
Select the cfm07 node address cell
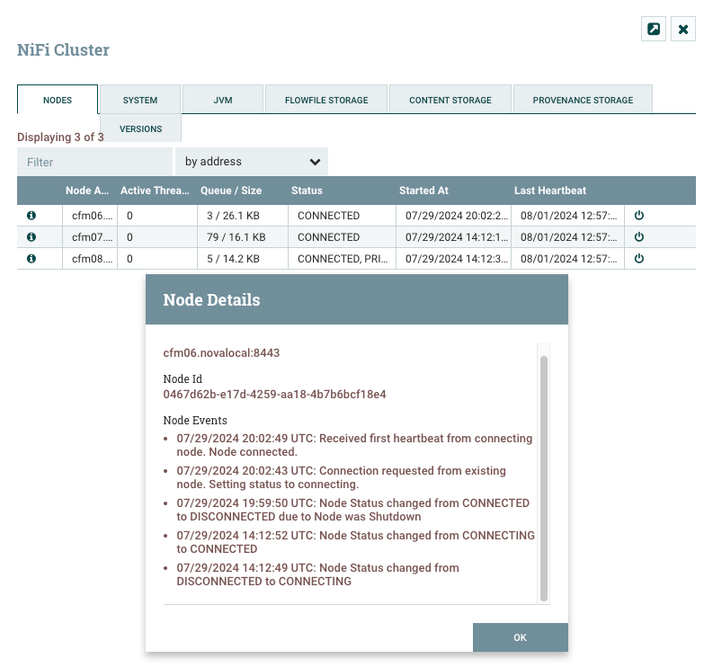(90, 237)
